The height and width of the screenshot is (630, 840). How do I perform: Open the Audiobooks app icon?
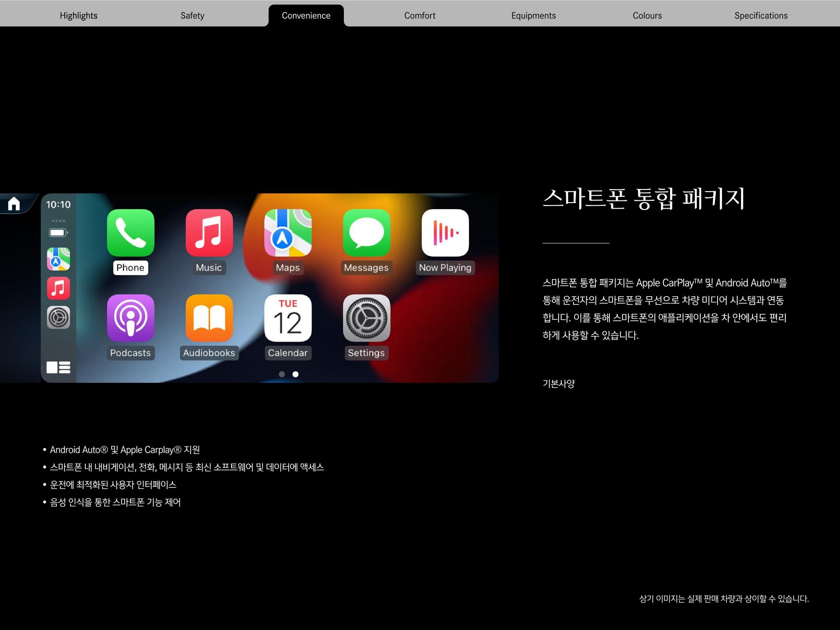[x=209, y=318]
